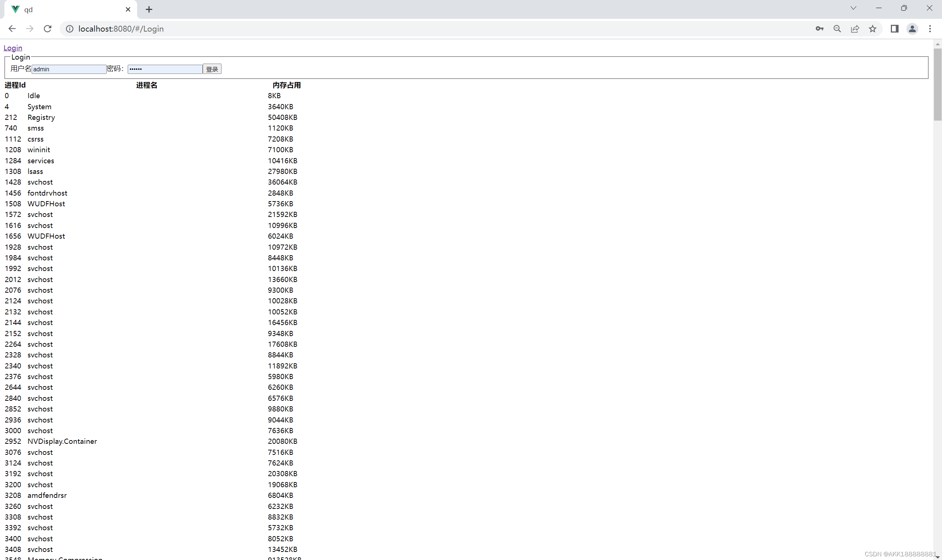Open the password manager key icon
This screenshot has height=560, width=942.
819,29
